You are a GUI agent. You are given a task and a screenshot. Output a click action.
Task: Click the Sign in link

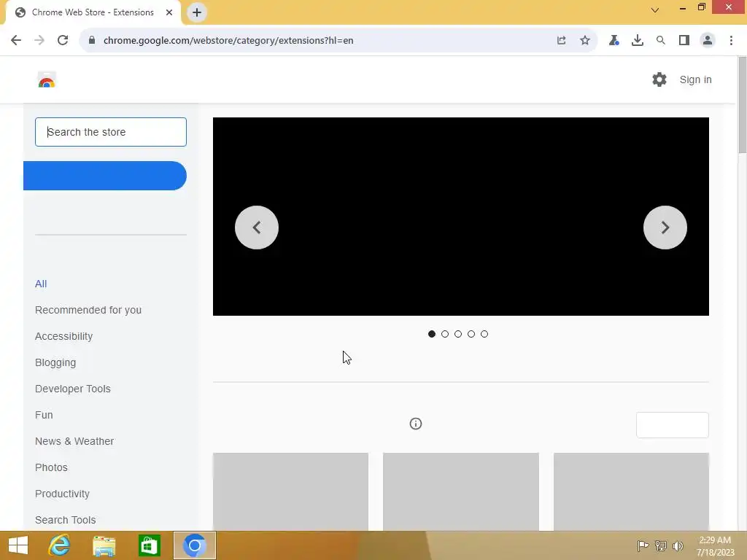[695, 79]
